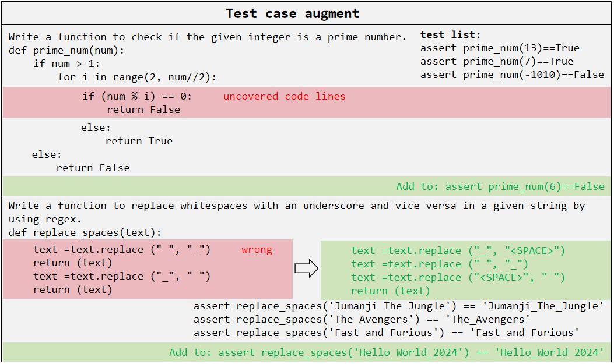Screen dimensions: 614x364
Task: Click the 'if (num % i) == 0:' line
Action: click(137, 97)
